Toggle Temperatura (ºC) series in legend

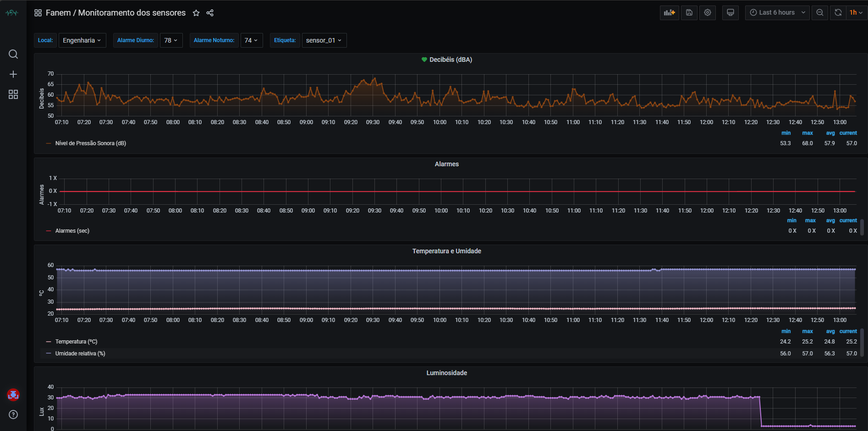click(76, 342)
